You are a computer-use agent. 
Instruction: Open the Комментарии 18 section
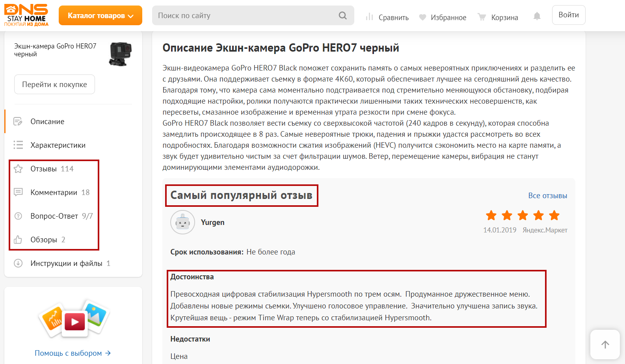point(60,192)
